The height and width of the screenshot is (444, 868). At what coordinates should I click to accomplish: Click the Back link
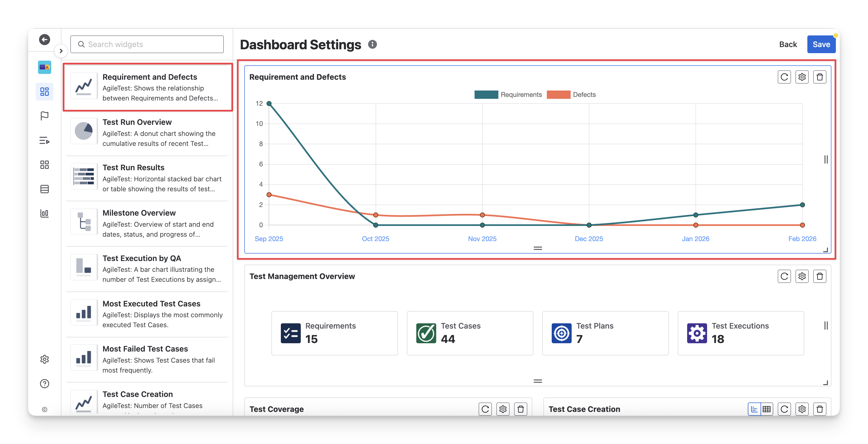point(788,45)
